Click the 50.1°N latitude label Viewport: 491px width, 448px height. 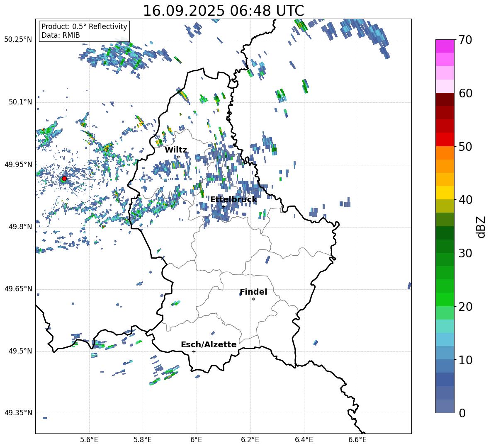click(x=20, y=102)
